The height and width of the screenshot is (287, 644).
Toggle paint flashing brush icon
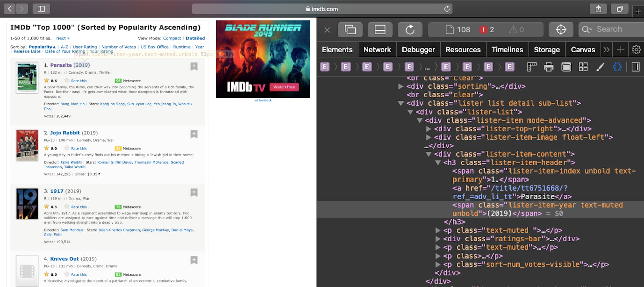[x=600, y=67]
